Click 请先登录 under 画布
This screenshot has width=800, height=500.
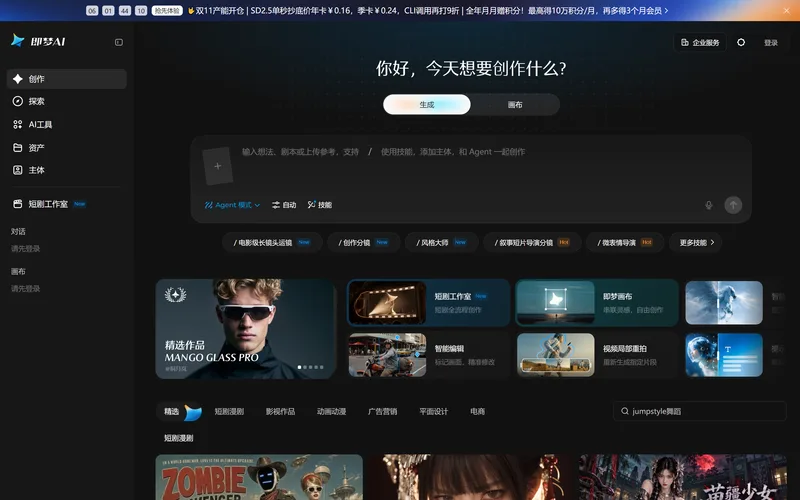(x=26, y=288)
